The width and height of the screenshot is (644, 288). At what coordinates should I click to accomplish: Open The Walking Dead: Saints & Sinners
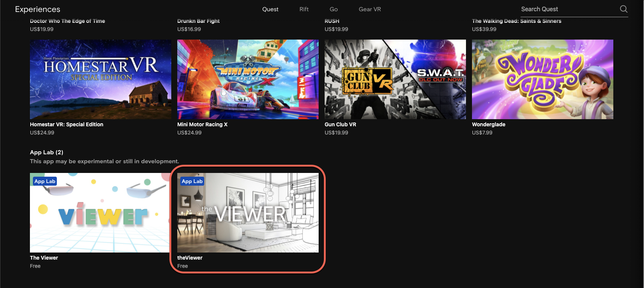[x=516, y=21]
